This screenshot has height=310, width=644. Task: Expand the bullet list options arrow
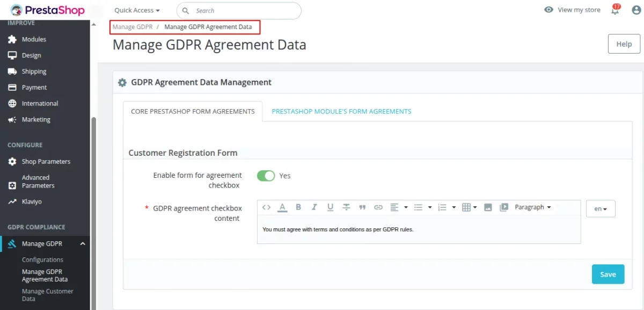point(429,207)
